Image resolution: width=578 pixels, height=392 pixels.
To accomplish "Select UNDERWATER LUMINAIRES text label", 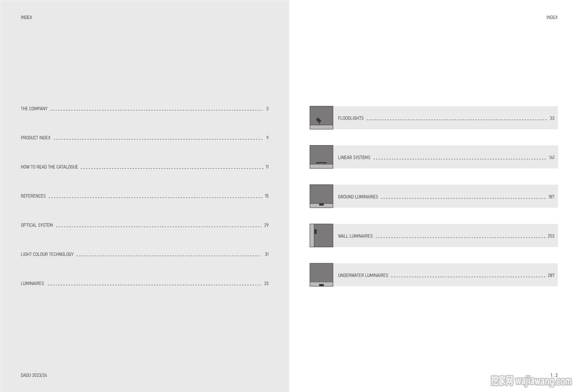I will click(x=363, y=275).
